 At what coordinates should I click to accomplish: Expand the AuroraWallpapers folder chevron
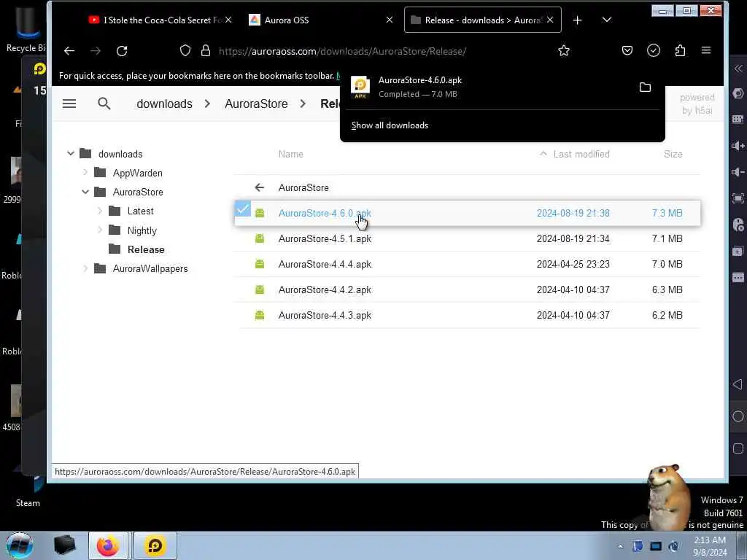click(85, 268)
